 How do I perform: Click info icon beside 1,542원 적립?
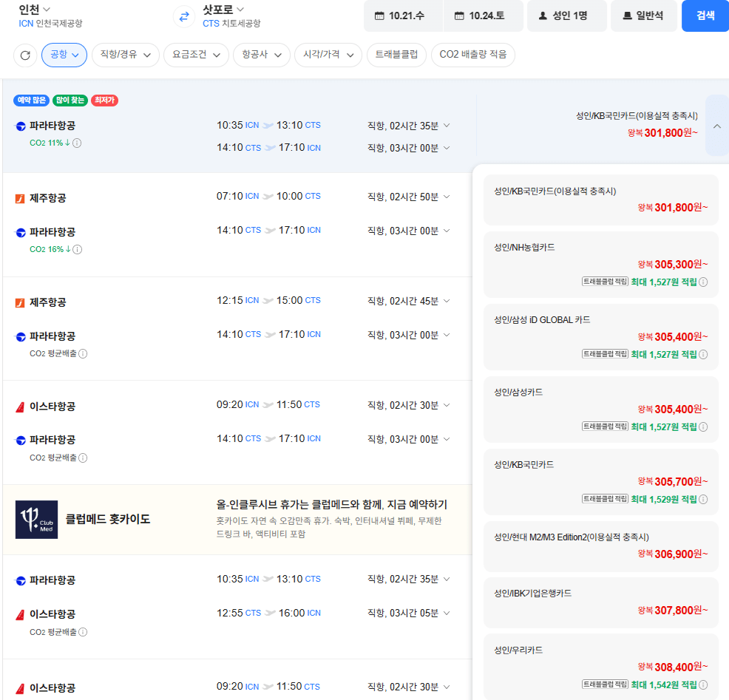703,685
